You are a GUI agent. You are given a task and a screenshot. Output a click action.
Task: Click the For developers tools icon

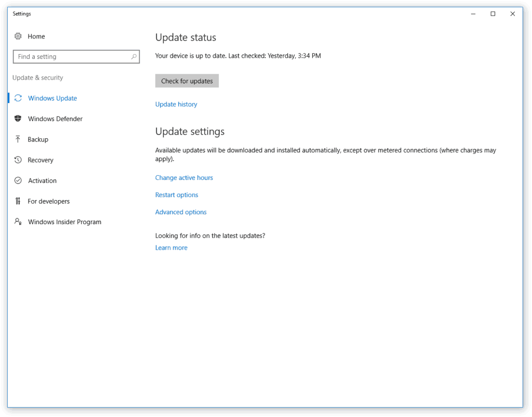(18, 201)
